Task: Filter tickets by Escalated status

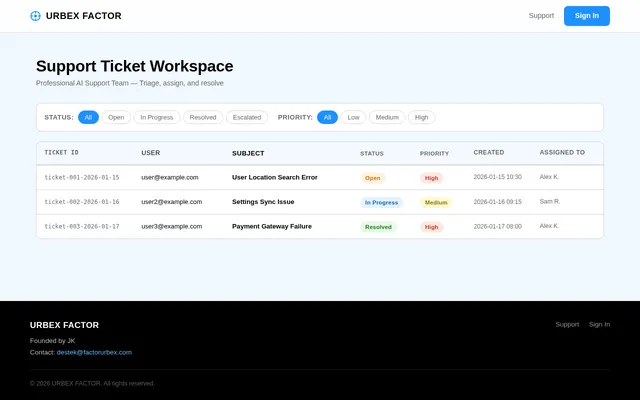Action: [247, 117]
